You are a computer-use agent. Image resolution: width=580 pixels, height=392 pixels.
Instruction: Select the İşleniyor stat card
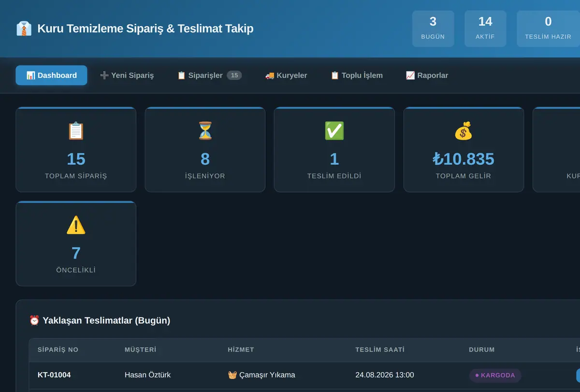click(x=205, y=149)
